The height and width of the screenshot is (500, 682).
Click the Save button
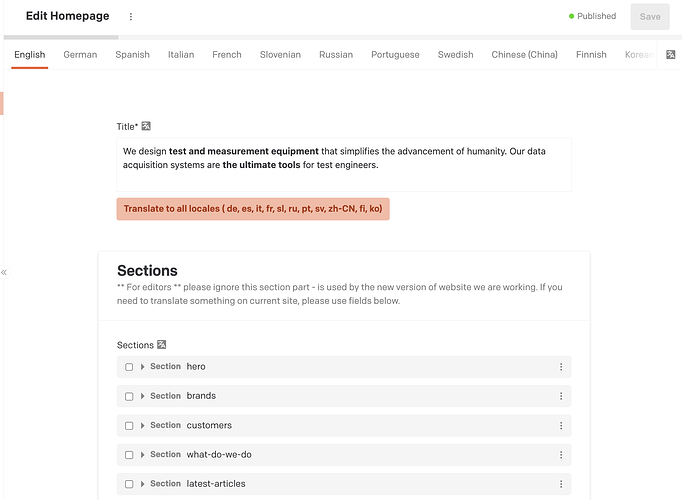click(650, 17)
